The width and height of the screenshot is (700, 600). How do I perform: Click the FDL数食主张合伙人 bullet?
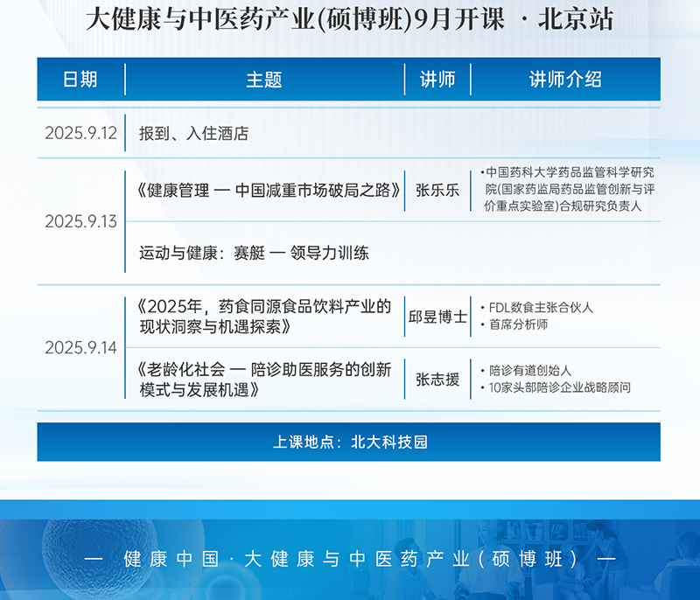pyautogui.click(x=541, y=308)
